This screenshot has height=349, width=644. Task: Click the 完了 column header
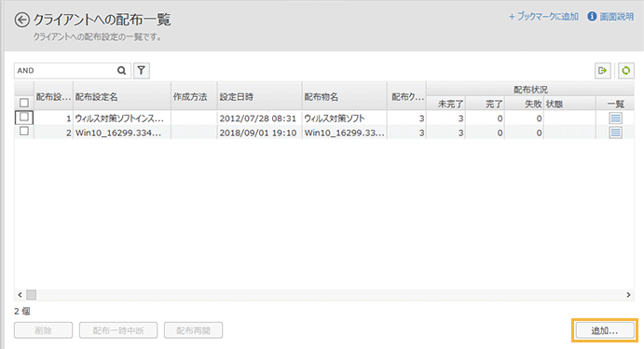485,104
